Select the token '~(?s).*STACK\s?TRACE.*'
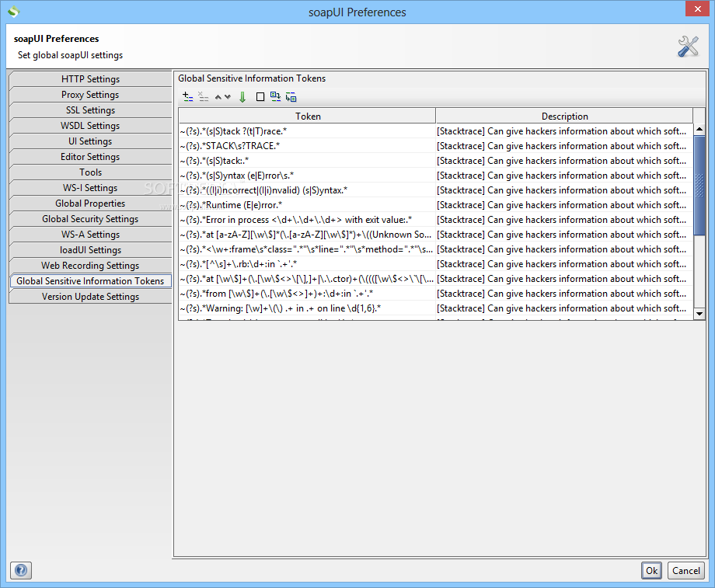This screenshot has width=715, height=588. coord(307,146)
